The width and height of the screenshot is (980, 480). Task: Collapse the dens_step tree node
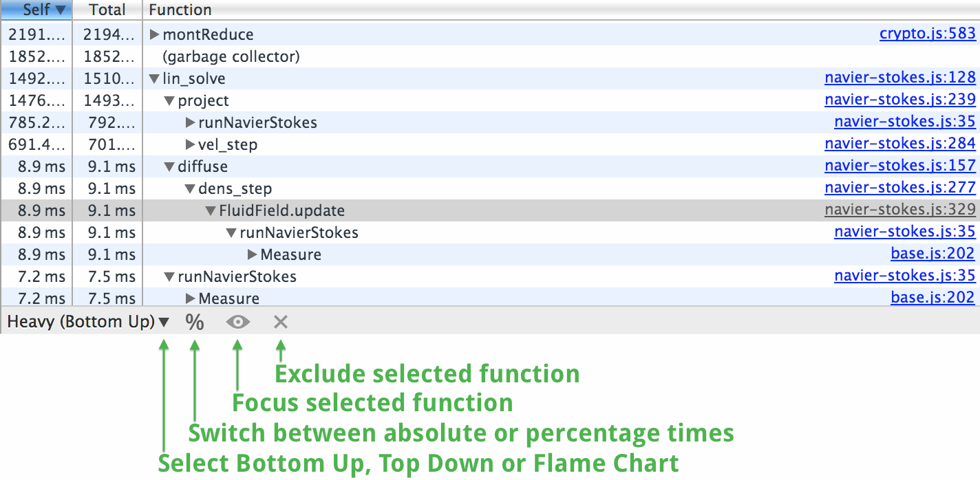tap(190, 189)
